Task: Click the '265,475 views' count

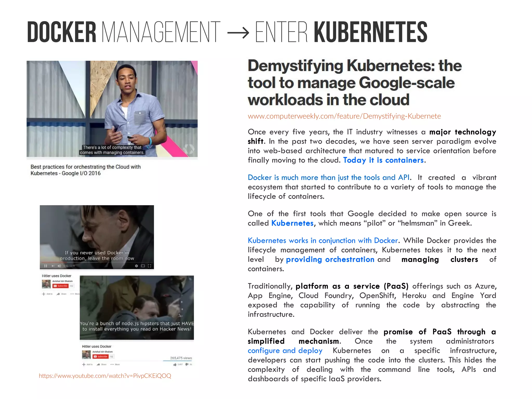Action: pos(181,358)
